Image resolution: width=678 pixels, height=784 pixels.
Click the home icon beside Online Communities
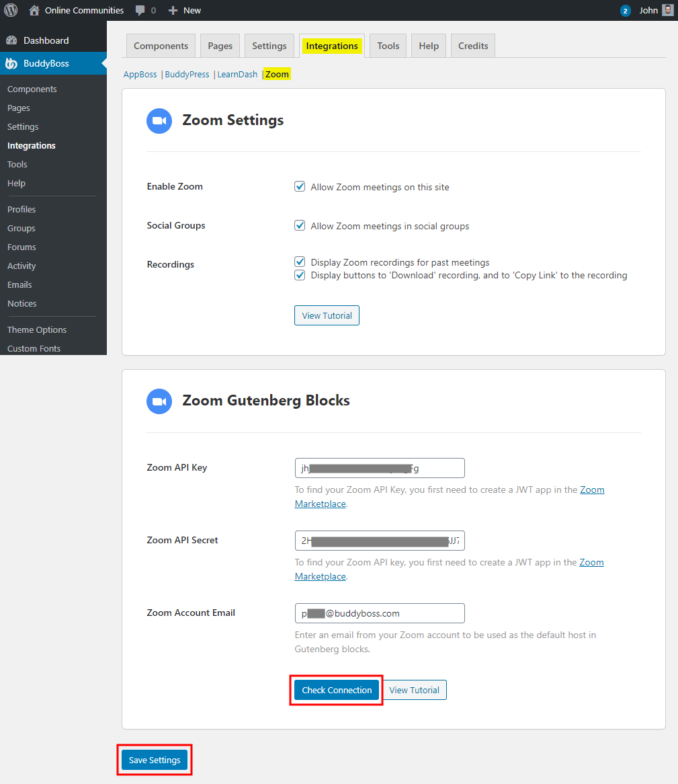click(x=34, y=10)
